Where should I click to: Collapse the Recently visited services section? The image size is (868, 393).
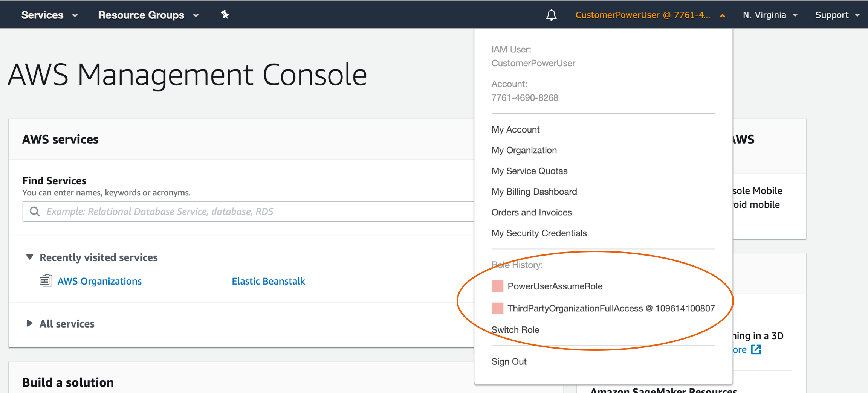(x=29, y=257)
